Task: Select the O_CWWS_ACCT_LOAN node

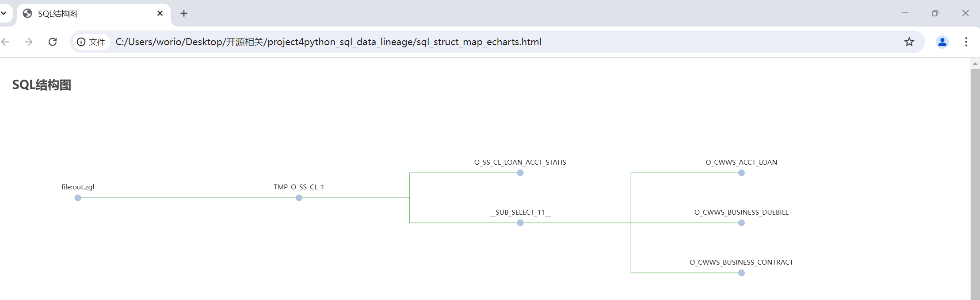Action: [x=741, y=173]
